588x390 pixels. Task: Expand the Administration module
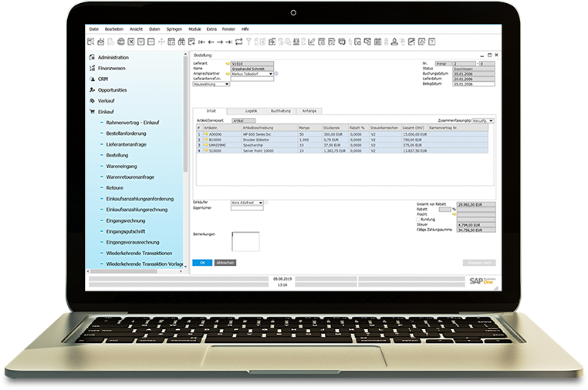tap(113, 57)
